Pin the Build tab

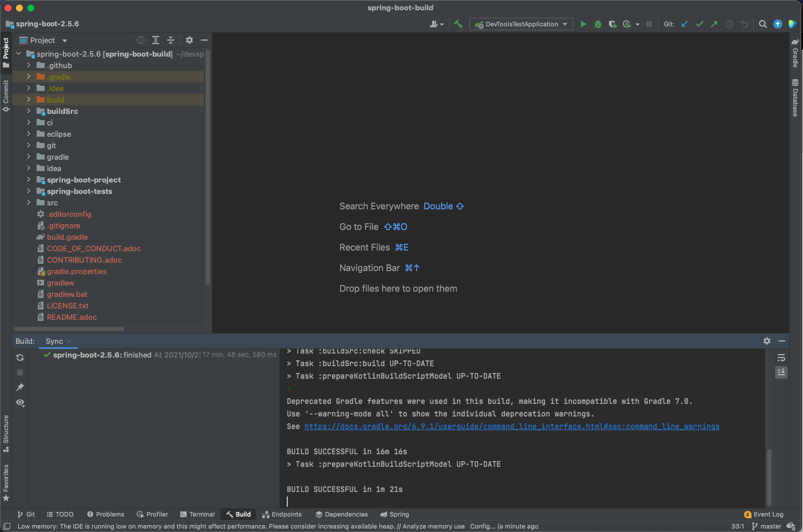point(20,387)
